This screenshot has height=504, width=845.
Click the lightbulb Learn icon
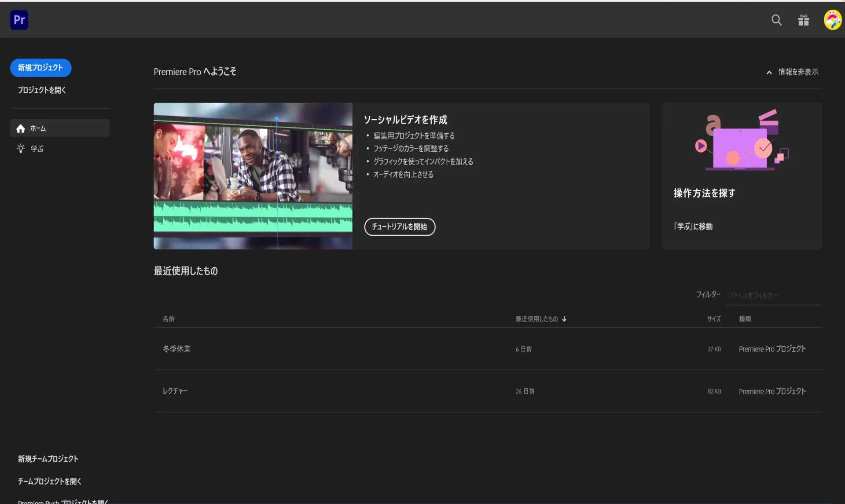pyautogui.click(x=20, y=149)
